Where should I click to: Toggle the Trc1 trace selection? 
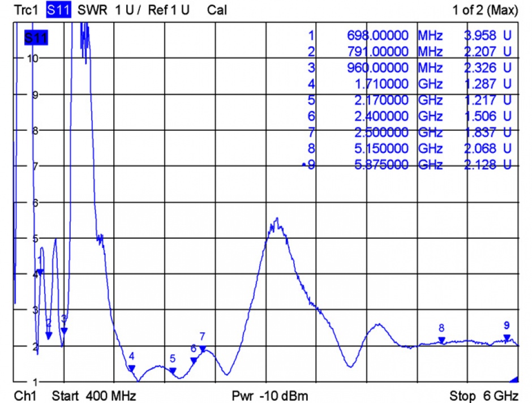25,10
